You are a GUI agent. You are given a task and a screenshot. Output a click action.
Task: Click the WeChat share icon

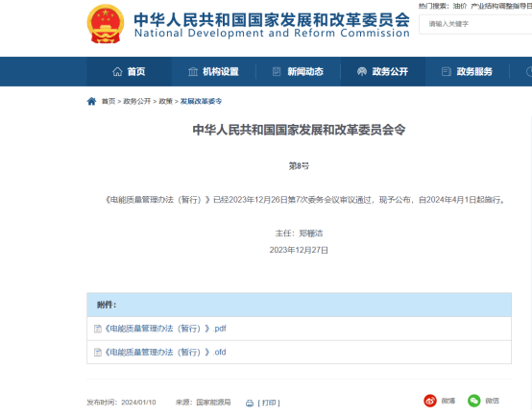pos(474,401)
